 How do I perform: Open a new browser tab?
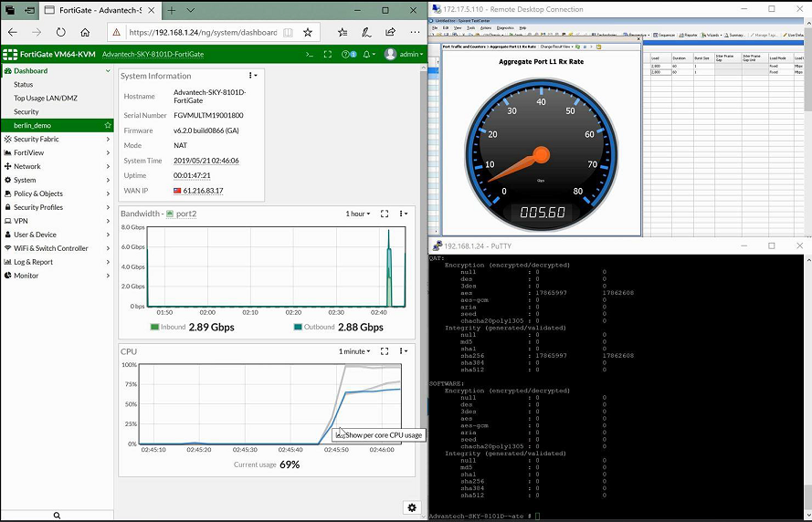point(172,10)
